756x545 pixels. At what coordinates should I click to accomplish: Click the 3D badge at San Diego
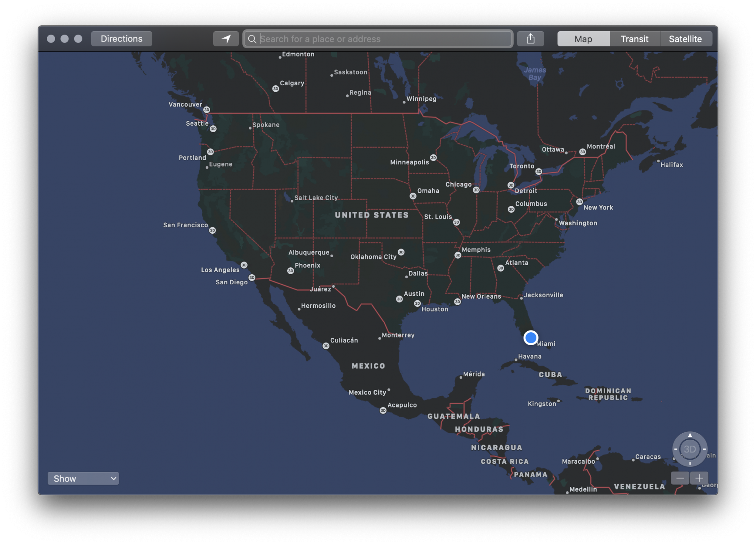pos(252,278)
